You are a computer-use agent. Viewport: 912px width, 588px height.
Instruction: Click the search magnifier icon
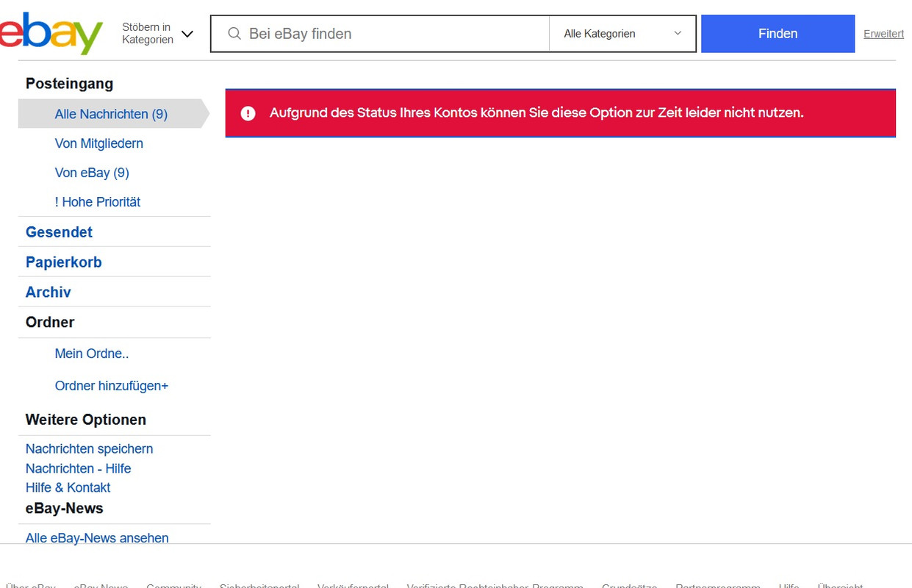(234, 34)
